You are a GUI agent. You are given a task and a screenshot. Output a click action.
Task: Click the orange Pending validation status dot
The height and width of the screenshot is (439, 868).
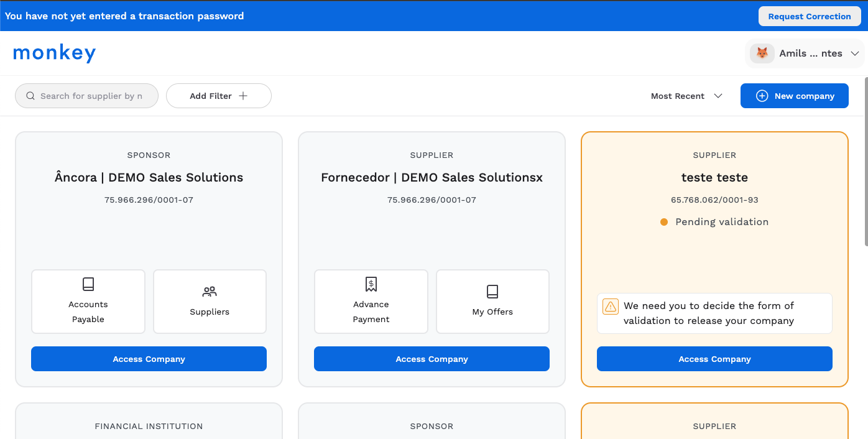click(664, 222)
